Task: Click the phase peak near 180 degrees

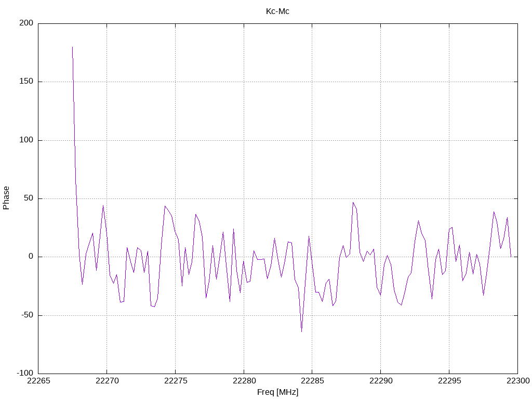Action: click(x=72, y=47)
